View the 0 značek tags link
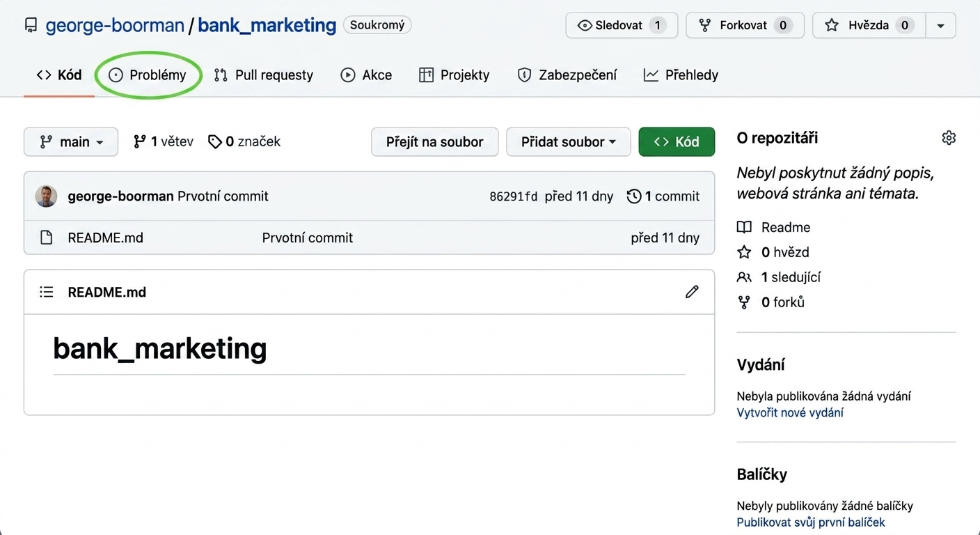 coord(244,141)
